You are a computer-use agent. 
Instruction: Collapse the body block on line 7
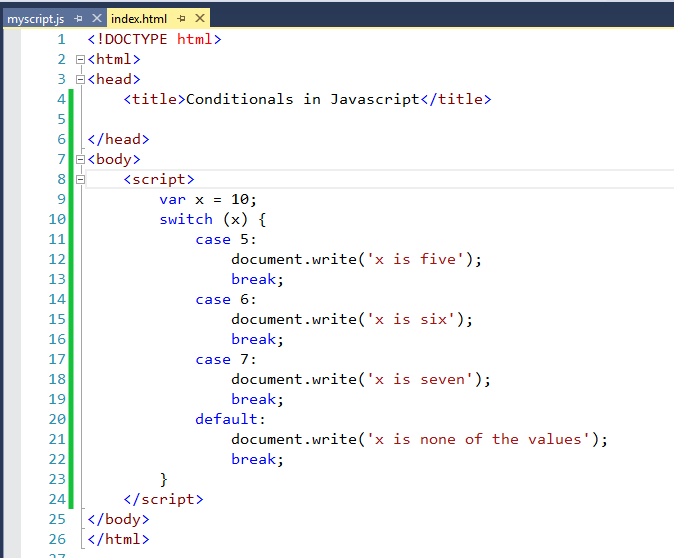(x=80, y=159)
